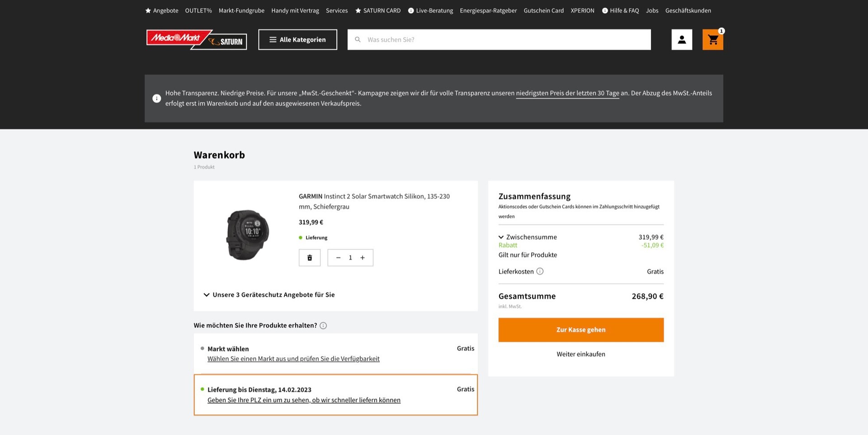Show delivery cost info icon next to Lieferkosten

click(x=540, y=271)
